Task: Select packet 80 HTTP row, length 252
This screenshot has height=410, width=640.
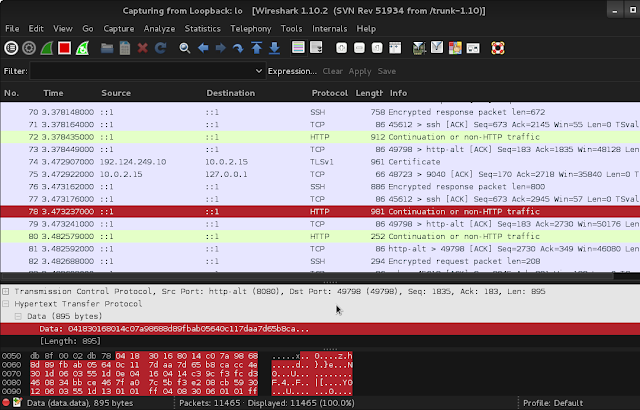Action: (320, 236)
